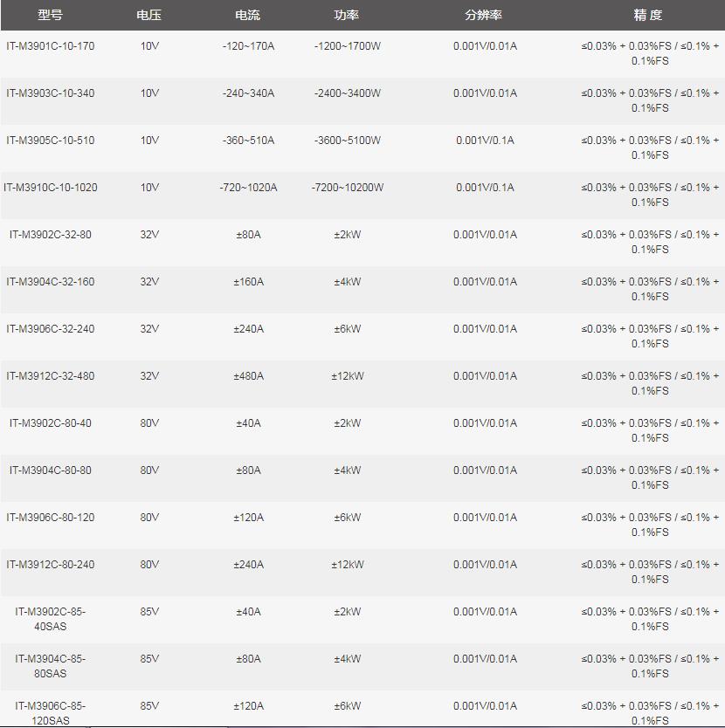
Task: Click the 电压 column header
Action: coord(149,15)
